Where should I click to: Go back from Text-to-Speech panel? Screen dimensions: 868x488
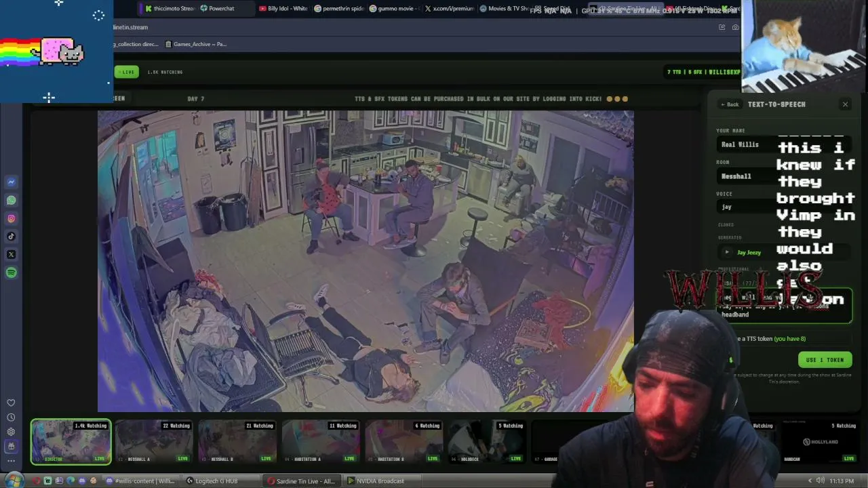point(730,104)
